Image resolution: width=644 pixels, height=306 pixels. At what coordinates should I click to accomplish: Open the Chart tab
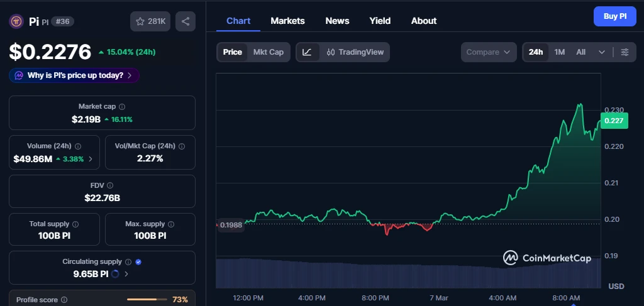click(x=238, y=21)
